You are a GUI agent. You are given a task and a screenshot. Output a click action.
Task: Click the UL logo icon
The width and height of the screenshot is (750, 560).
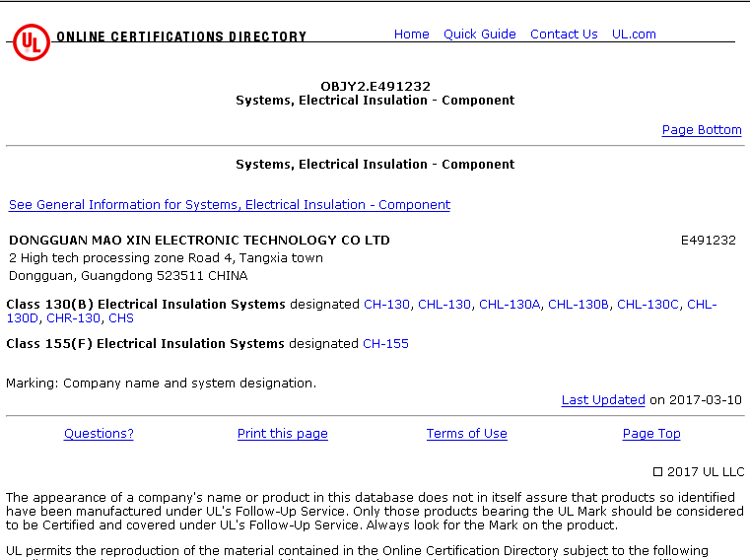coord(31,41)
